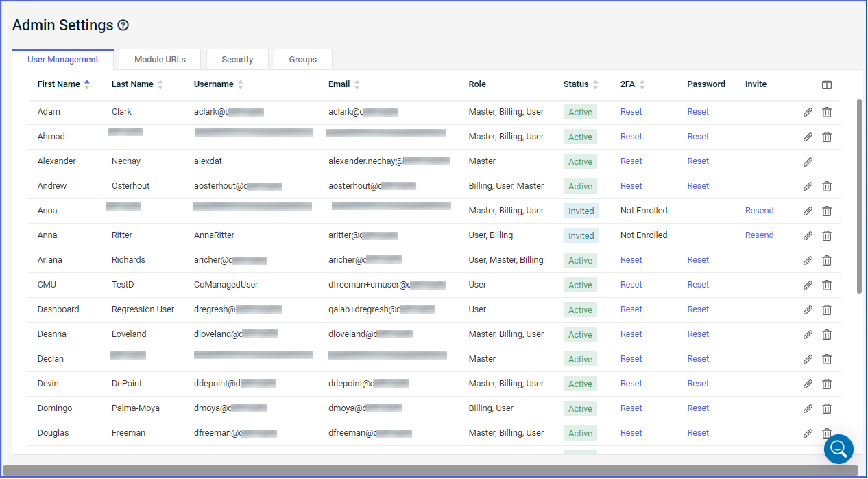Open the Admin Settings help icon

coord(123,25)
